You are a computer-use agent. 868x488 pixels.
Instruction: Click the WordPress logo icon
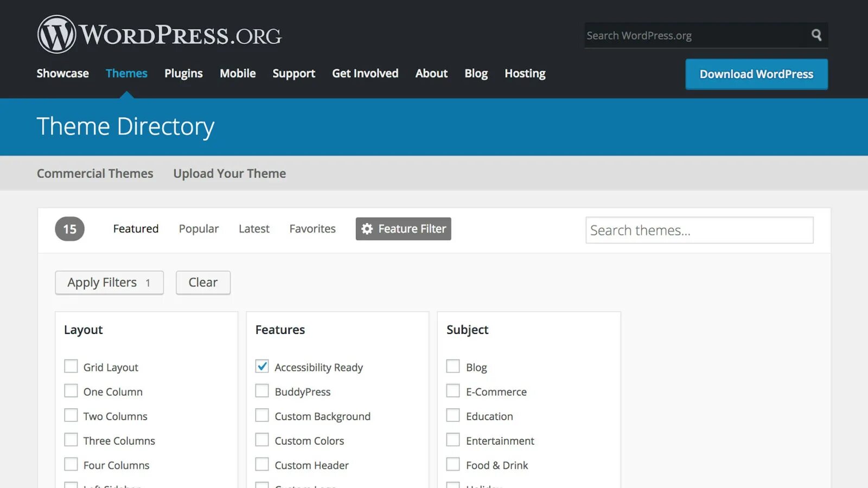(x=56, y=34)
